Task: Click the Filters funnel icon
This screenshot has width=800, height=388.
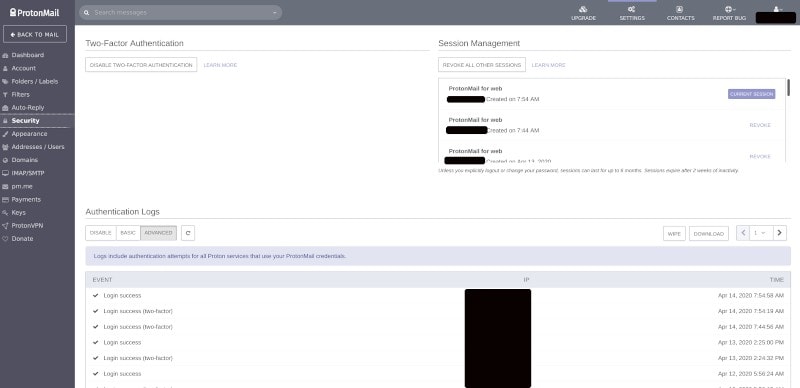Action: 6,94
